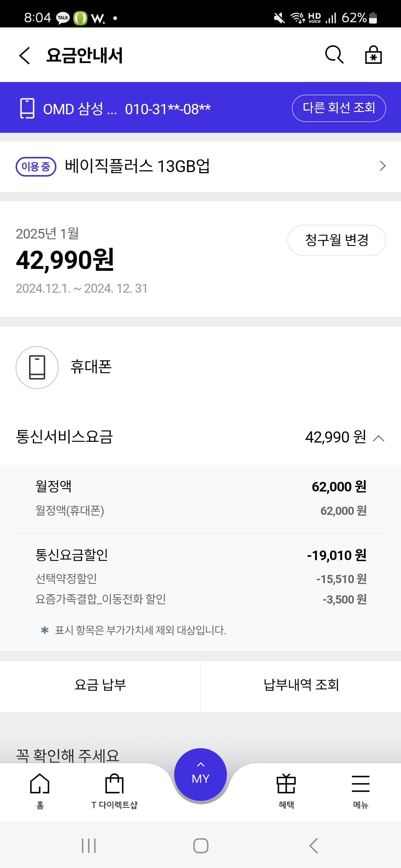Open 혜택 gift icon tab
401x868 pixels.
(x=286, y=790)
